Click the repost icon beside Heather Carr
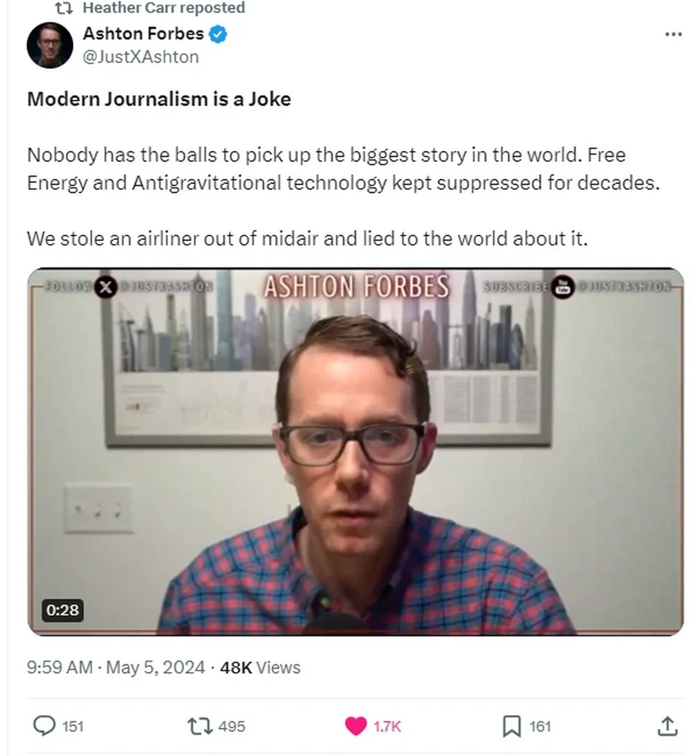This screenshot has width=700, height=756. point(64,8)
